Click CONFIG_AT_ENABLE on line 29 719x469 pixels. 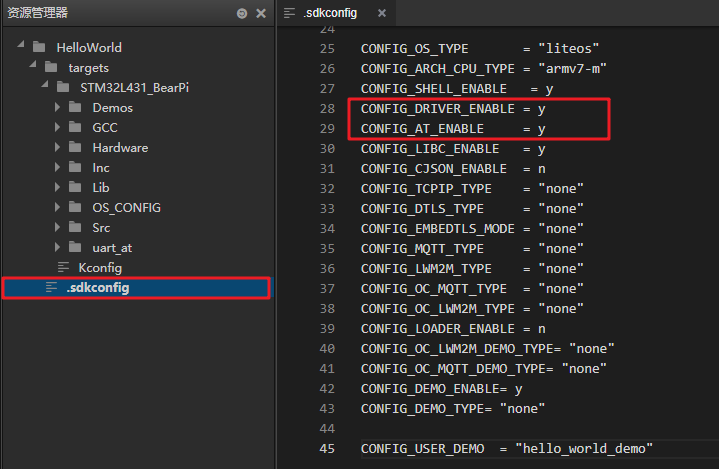422,129
